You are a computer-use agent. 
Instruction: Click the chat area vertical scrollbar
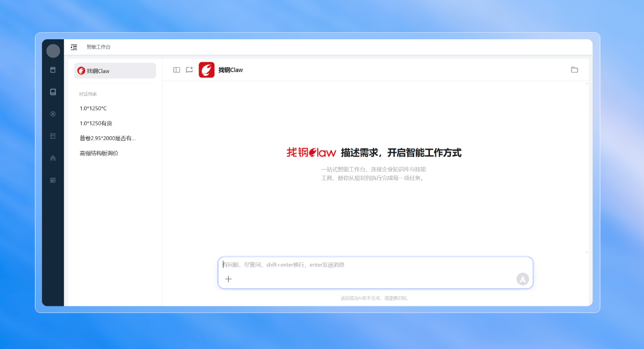(587, 167)
